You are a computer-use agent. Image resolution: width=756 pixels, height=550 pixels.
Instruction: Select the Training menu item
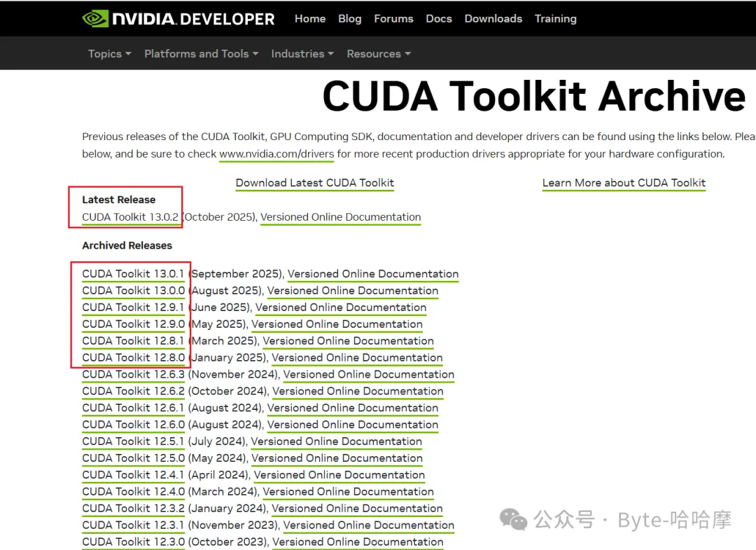[555, 19]
